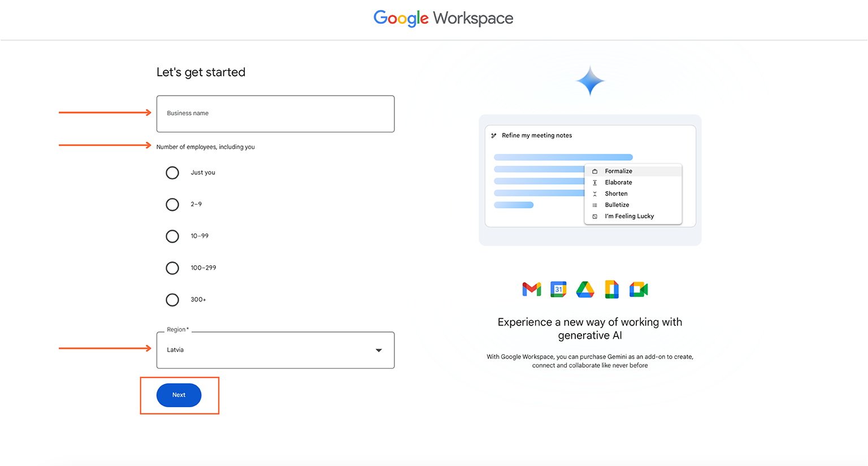Click the Google Workspace logo
This screenshot has width=868, height=466.
pos(444,18)
